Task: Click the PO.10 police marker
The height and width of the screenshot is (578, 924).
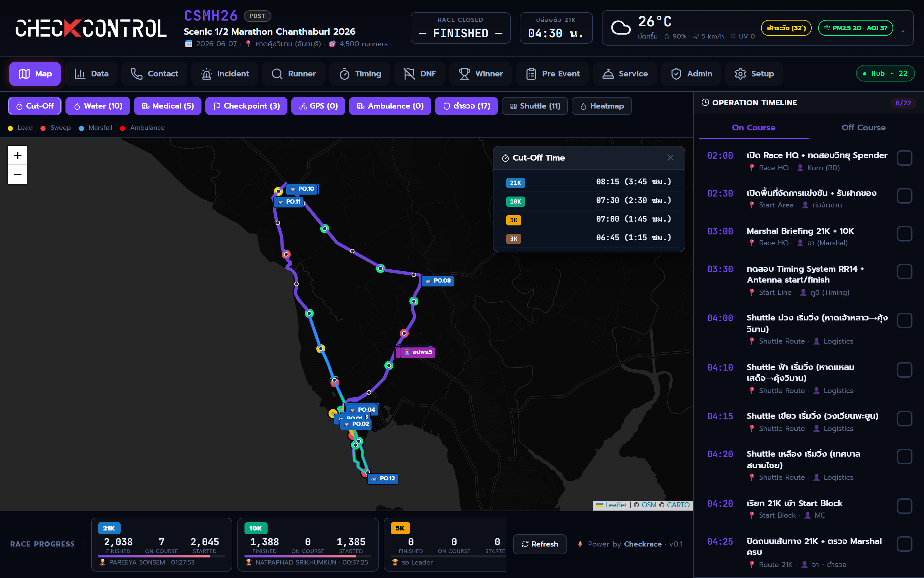Action: (302, 189)
